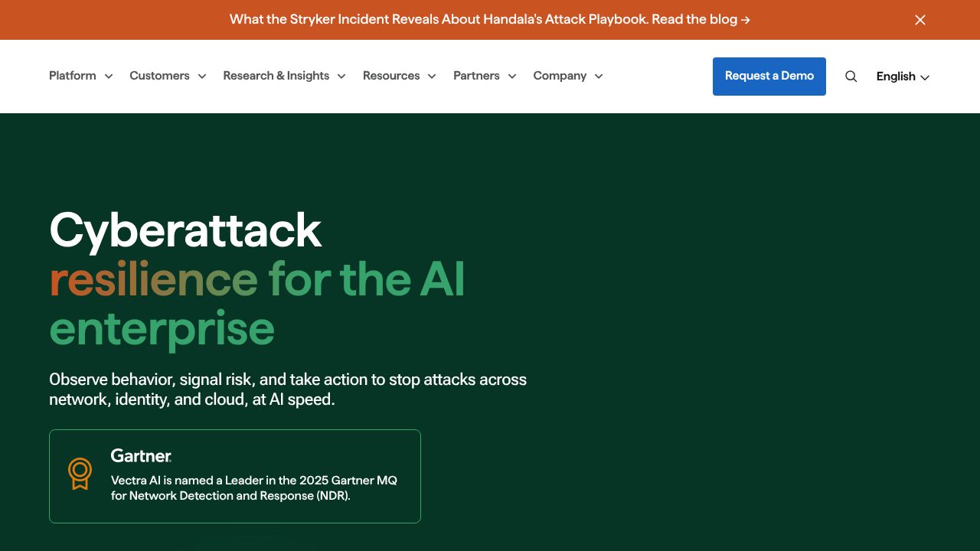Open the English language selector
This screenshot has height=551, width=980.
coord(903,77)
